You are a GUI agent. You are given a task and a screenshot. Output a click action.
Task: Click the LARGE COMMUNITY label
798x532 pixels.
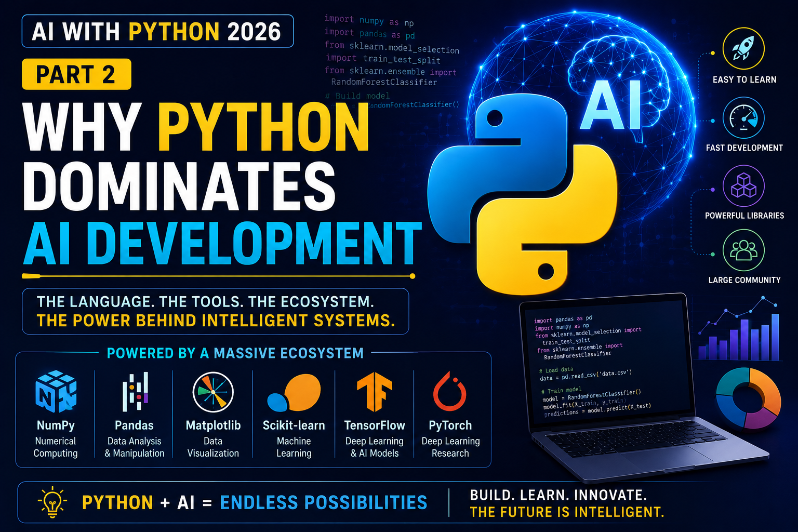click(x=744, y=280)
